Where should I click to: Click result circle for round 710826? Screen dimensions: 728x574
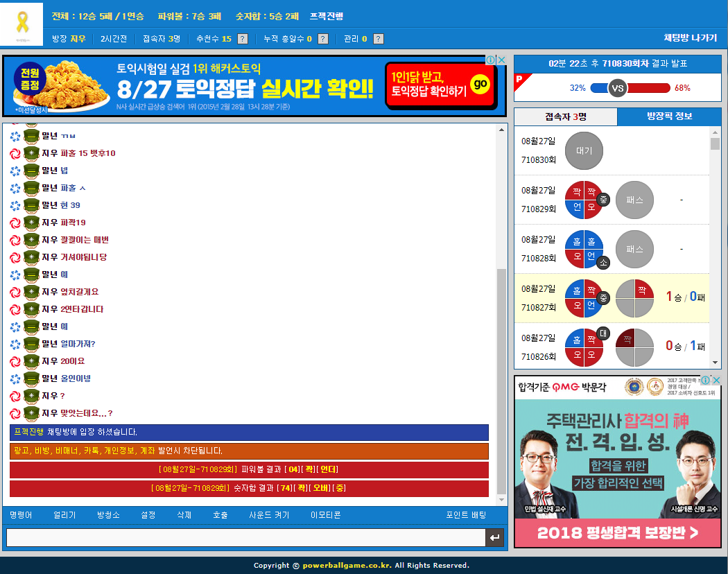pos(584,347)
